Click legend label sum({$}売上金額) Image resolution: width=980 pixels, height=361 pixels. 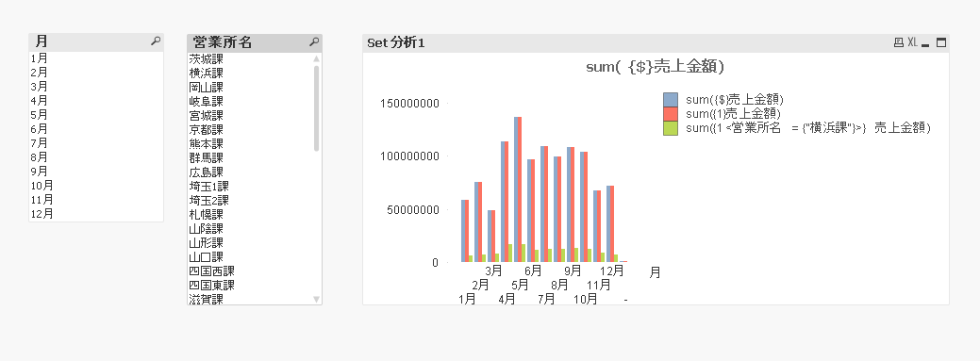point(735,99)
